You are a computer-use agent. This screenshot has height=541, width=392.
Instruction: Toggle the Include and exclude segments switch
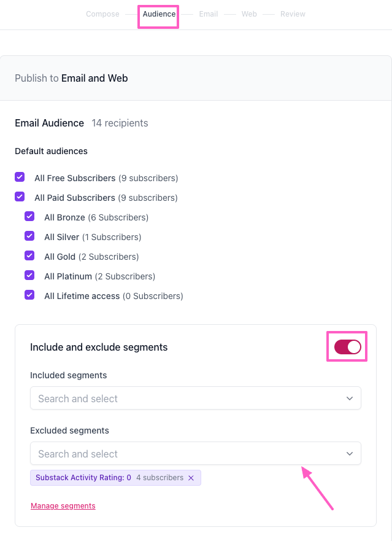tap(348, 347)
